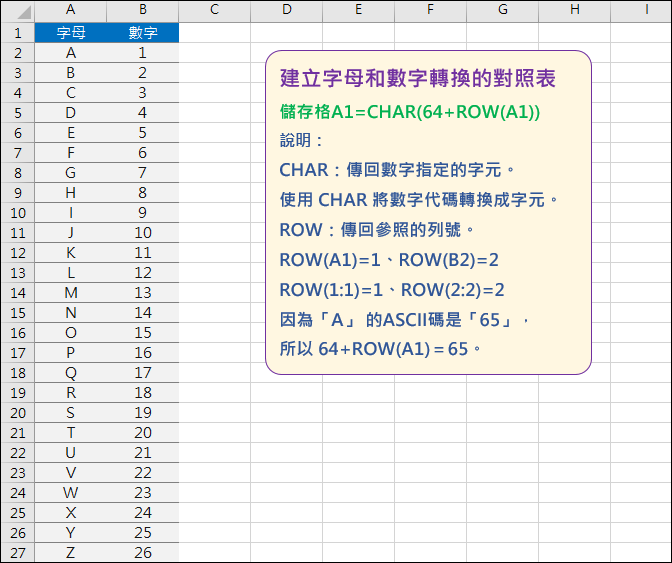
Task: Click cell containing letter A
Action: 71,53
